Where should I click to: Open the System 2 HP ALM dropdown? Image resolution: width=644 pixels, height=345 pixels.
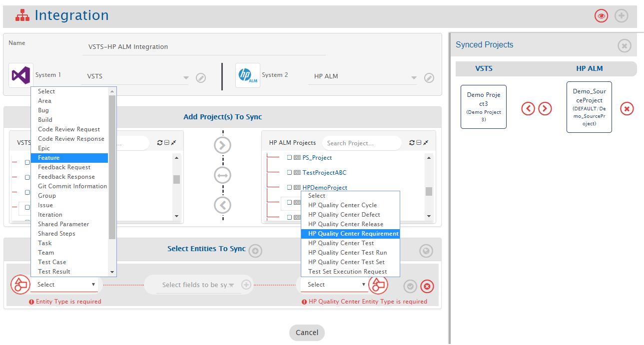[x=414, y=78]
